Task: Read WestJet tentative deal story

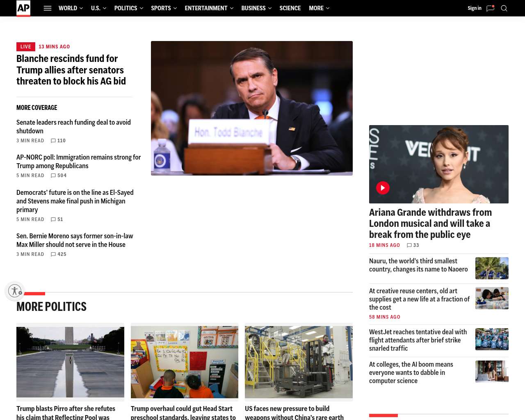Action: [418, 340]
